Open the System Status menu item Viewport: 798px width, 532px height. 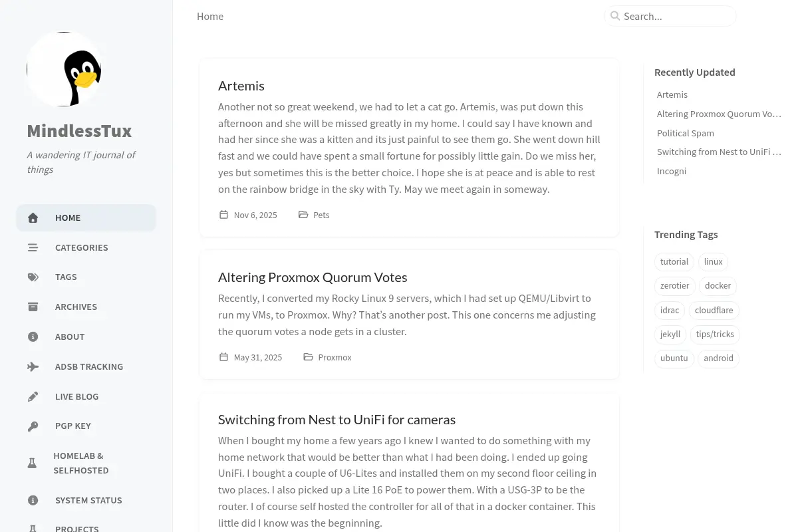[86, 500]
